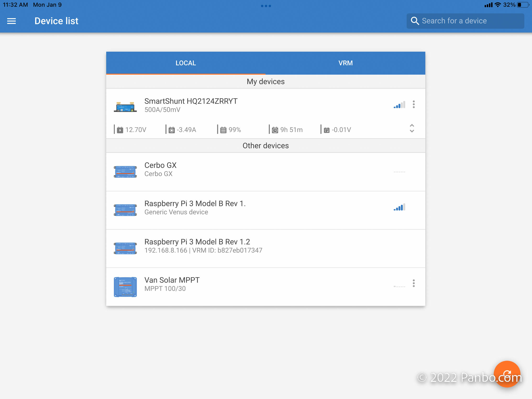Focus the Search for a device field
This screenshot has width=532, height=399.
click(465, 21)
